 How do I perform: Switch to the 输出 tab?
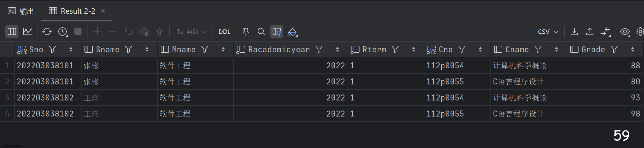[21, 11]
